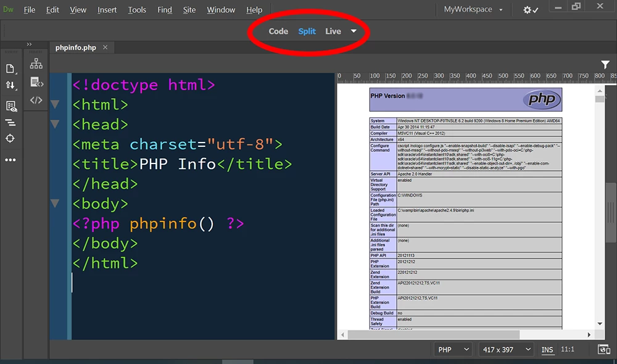Screen dimensions: 617x364
Task: Open the three-dots customize toolbar icon
Action: click(10, 160)
